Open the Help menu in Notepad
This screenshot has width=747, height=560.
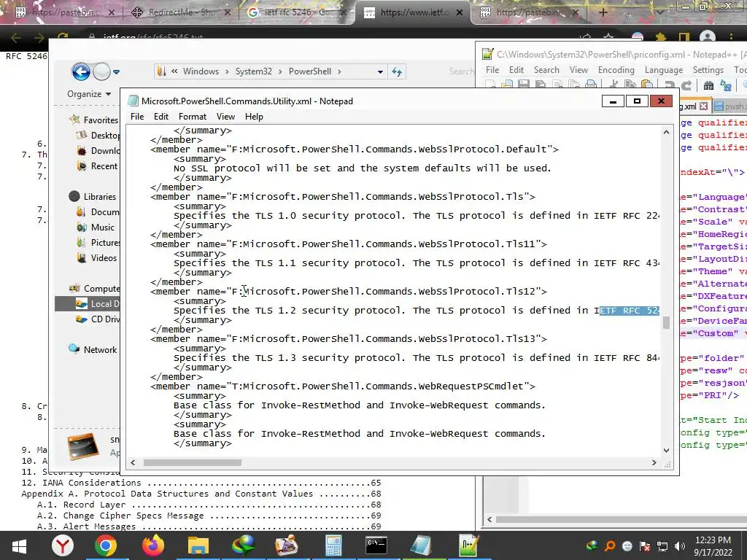coord(254,117)
